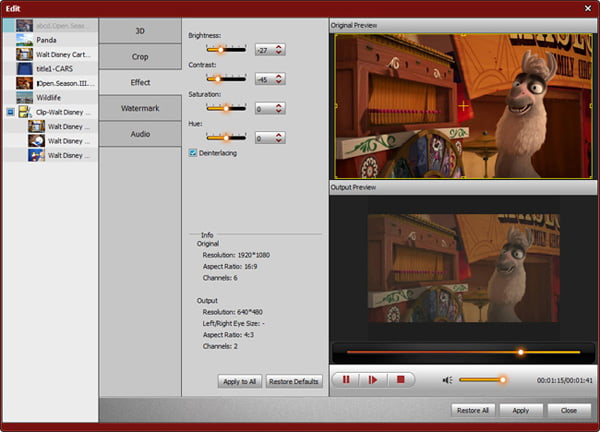Decrease Brightness value with down arrow
The image size is (600, 432).
279,52
